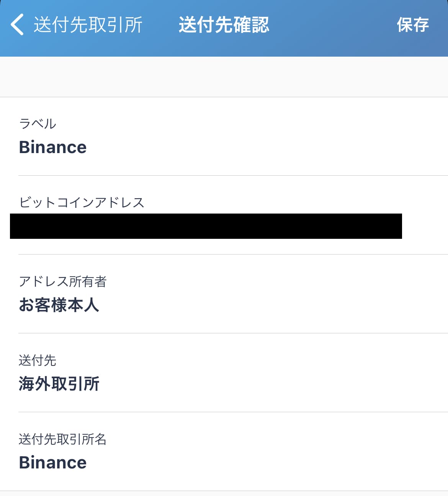448x496 pixels.
Task: Return to 送付先取引所 via back label
Action: pos(88,25)
